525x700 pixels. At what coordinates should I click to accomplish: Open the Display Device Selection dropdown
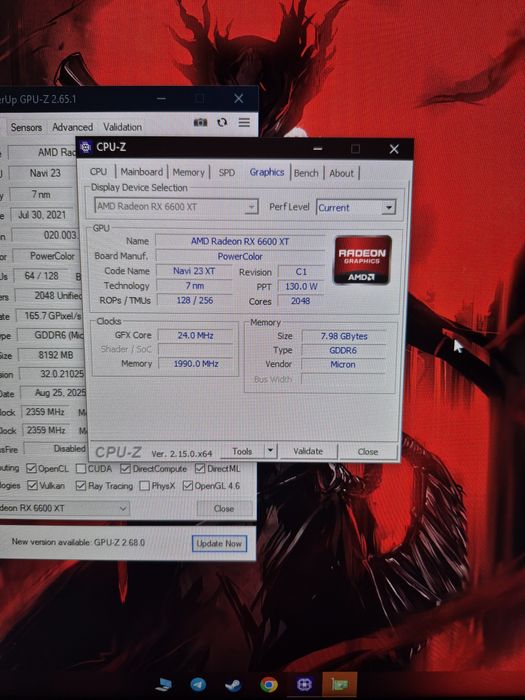[x=176, y=207]
